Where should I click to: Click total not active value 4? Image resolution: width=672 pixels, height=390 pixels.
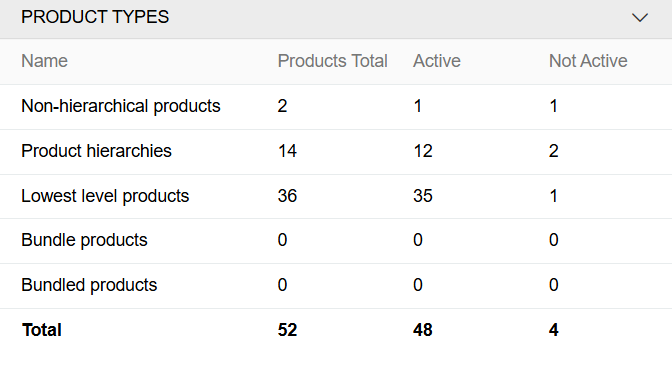pyautogui.click(x=553, y=330)
